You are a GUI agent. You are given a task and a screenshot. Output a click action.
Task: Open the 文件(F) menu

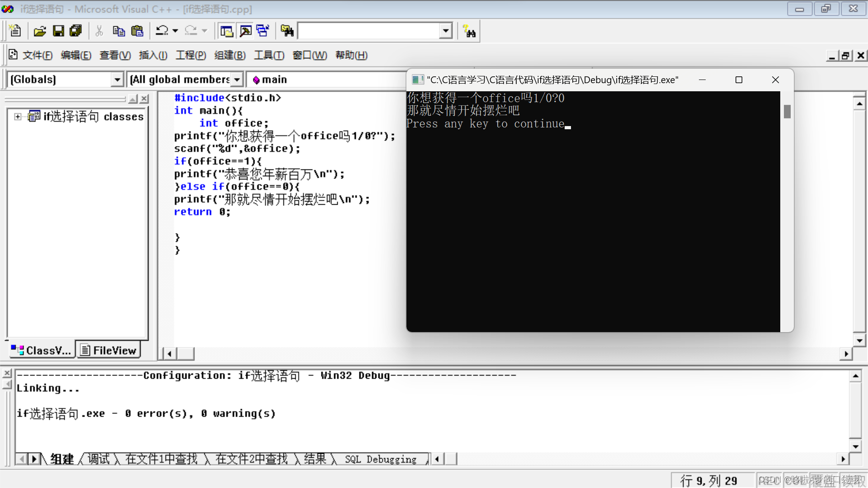(38, 55)
